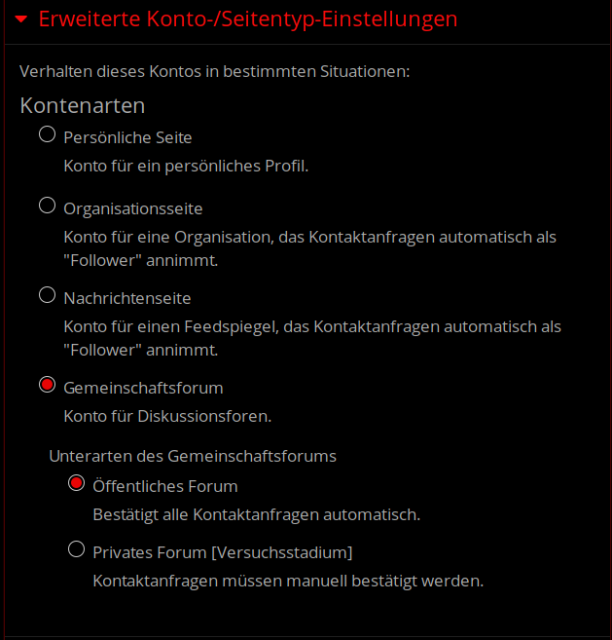Click the 'Persönliche Seite' label text
This screenshot has height=640, width=612.
(x=128, y=137)
